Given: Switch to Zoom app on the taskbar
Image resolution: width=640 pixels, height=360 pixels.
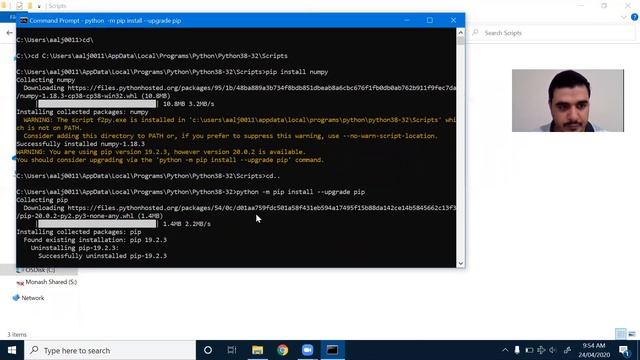Looking at the screenshot, I should 307,350.
